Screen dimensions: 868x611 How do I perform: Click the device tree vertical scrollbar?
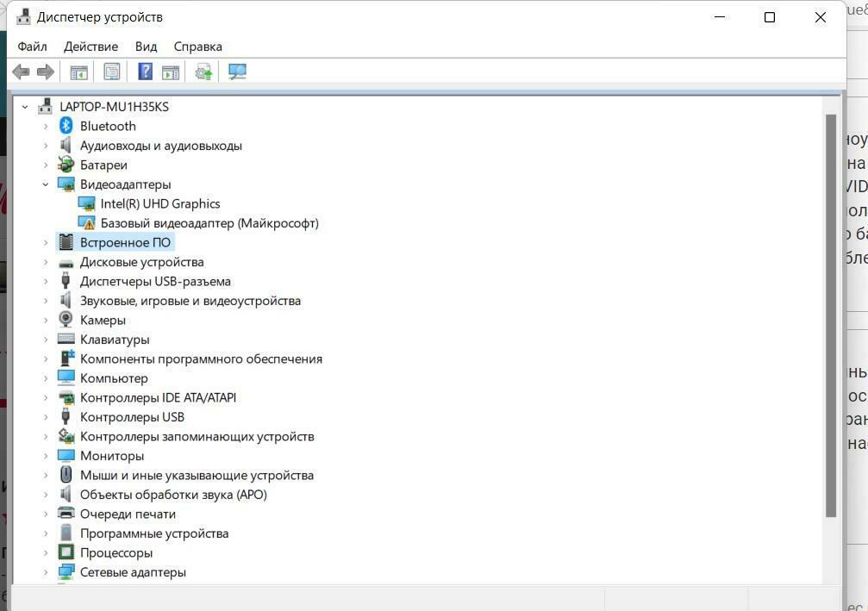point(830,315)
